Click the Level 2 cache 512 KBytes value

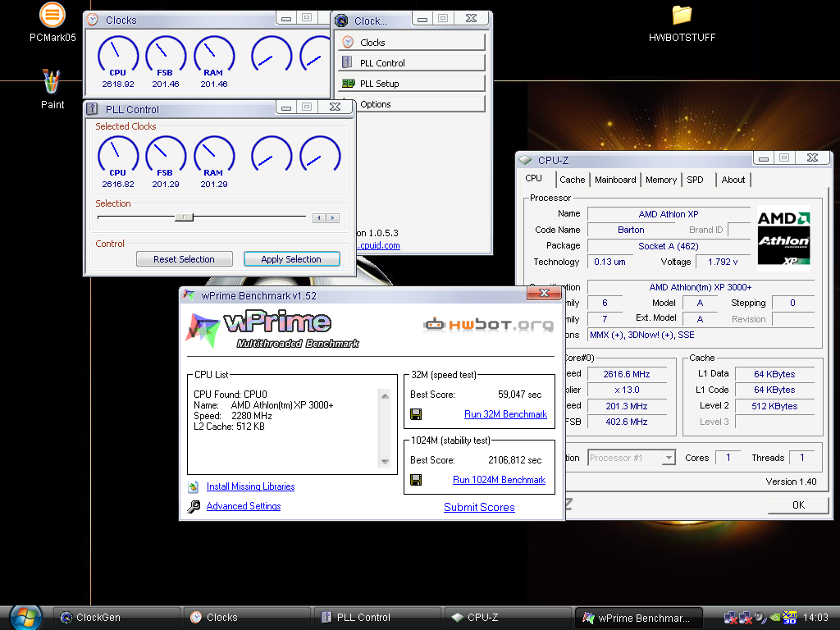coord(774,406)
